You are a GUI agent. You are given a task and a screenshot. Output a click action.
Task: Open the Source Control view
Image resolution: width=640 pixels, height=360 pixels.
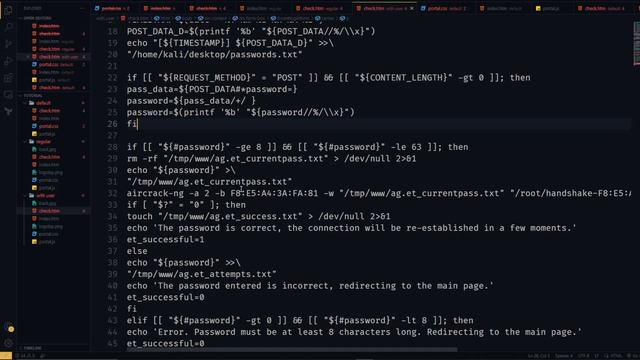[x=8, y=44]
